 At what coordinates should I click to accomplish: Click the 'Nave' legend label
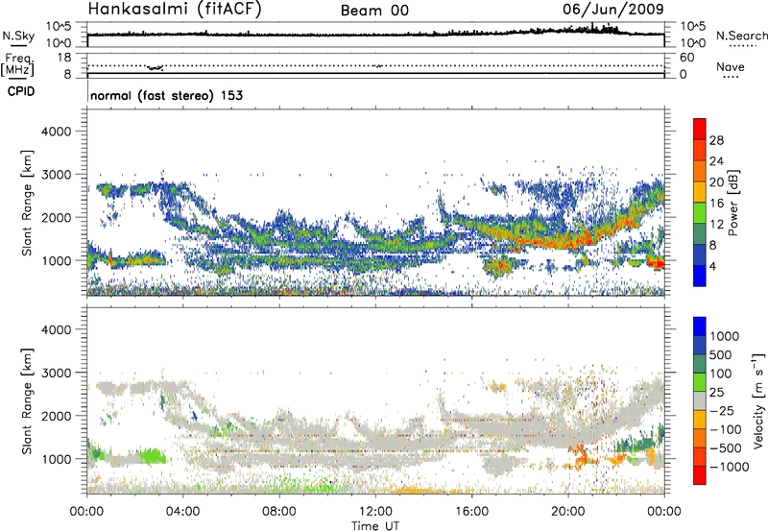pyautogui.click(x=731, y=66)
